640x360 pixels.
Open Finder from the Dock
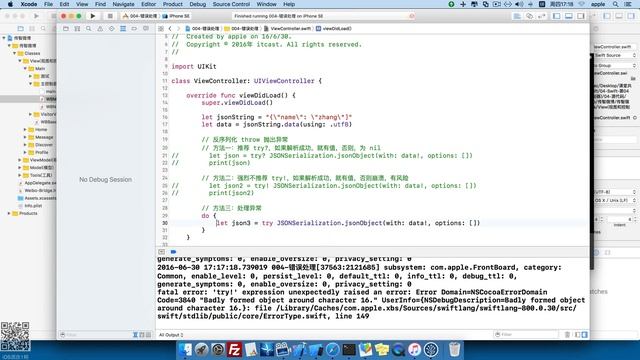(x=185, y=350)
